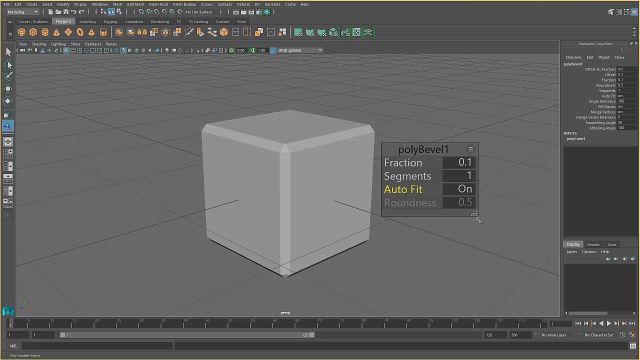Screen dimensions: 640x360
Task: Create a polygon cone from the shelf
Action: [56, 32]
